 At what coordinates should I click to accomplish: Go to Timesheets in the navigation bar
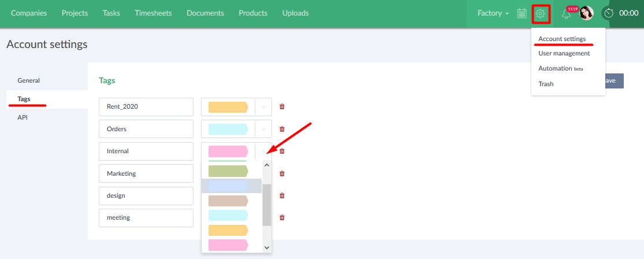153,13
